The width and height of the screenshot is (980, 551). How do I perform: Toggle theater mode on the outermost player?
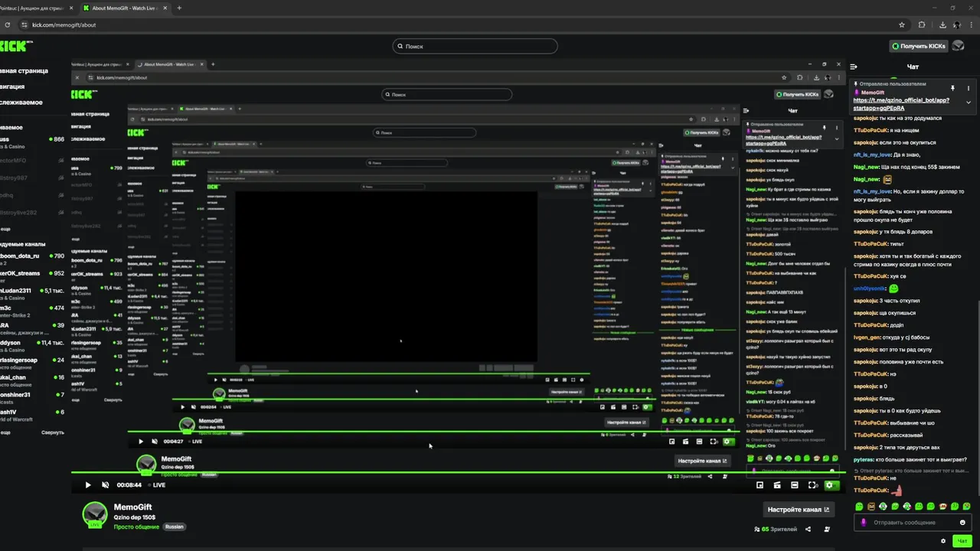tap(795, 485)
